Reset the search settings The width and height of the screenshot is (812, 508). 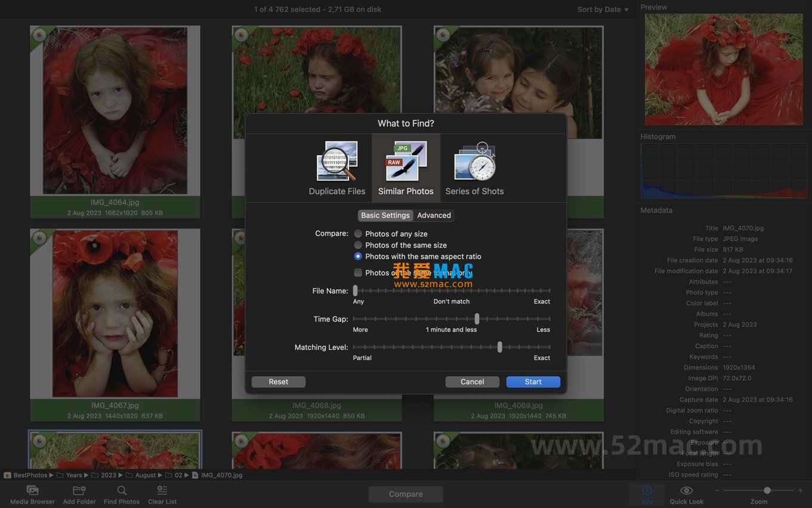coord(278,381)
